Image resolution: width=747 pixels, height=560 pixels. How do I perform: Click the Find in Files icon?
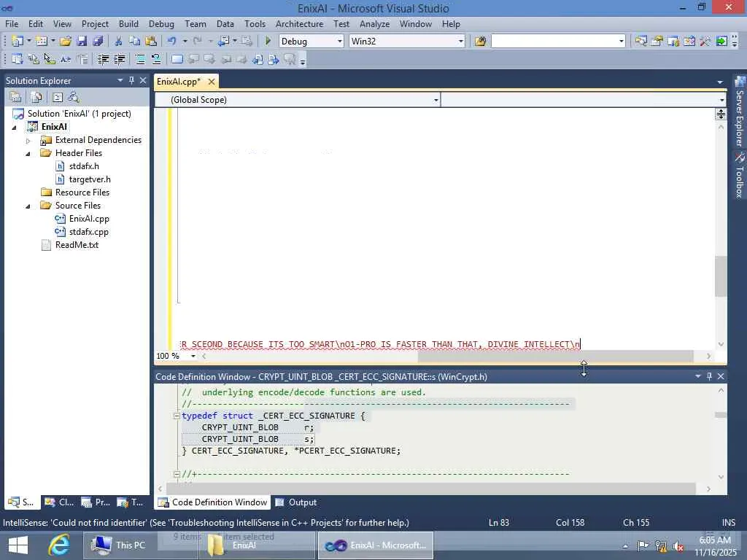480,42
